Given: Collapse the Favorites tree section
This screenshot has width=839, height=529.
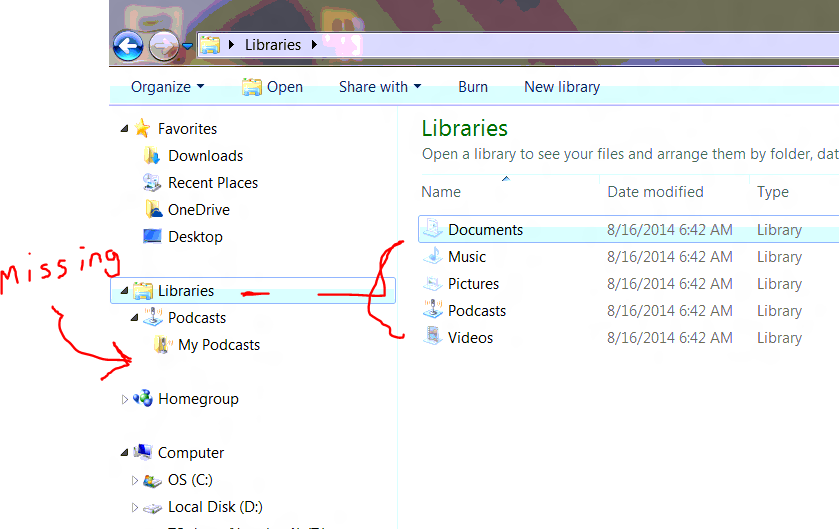Looking at the screenshot, I should tap(124, 128).
